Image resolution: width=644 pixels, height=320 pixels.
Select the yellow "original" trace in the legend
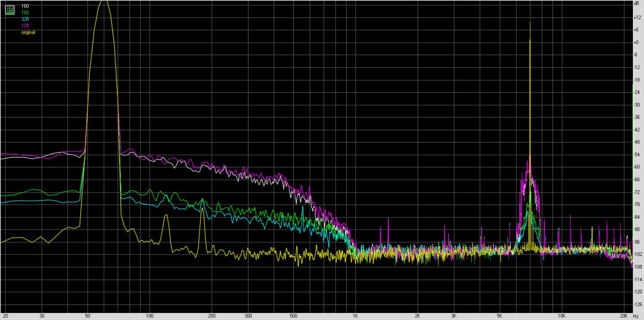[28, 32]
